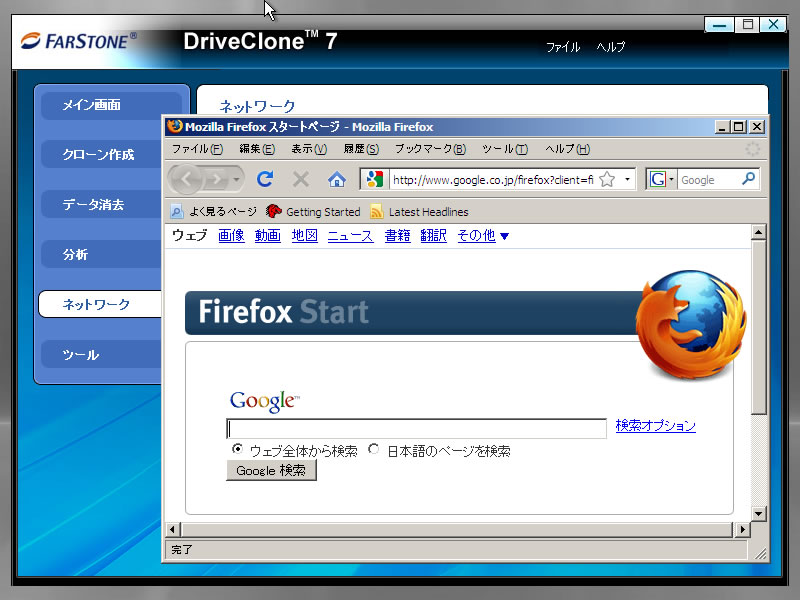This screenshot has width=800, height=600.
Task: Open DriveClone ヘルプ menu
Action: pos(611,47)
